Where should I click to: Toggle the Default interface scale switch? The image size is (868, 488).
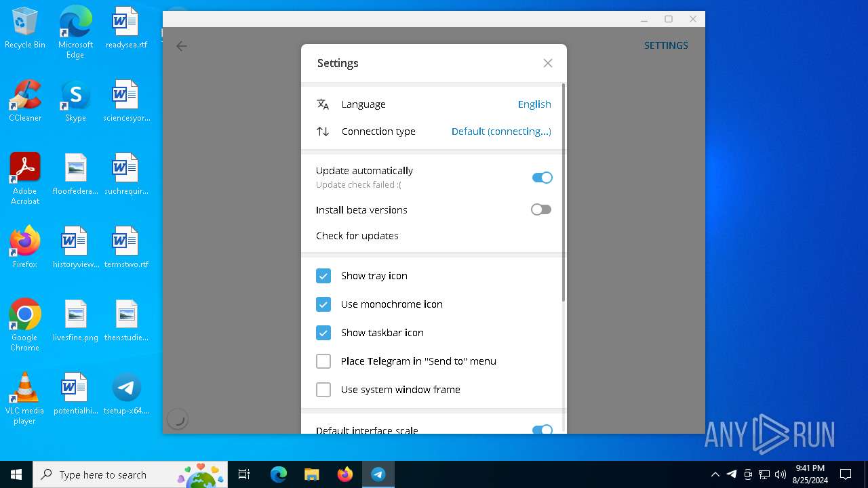(542, 430)
